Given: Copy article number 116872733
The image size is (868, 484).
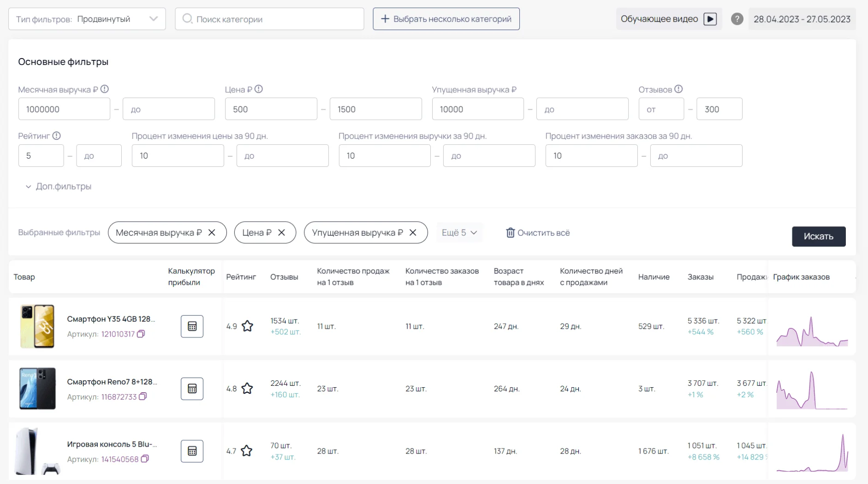Looking at the screenshot, I should click(x=143, y=396).
